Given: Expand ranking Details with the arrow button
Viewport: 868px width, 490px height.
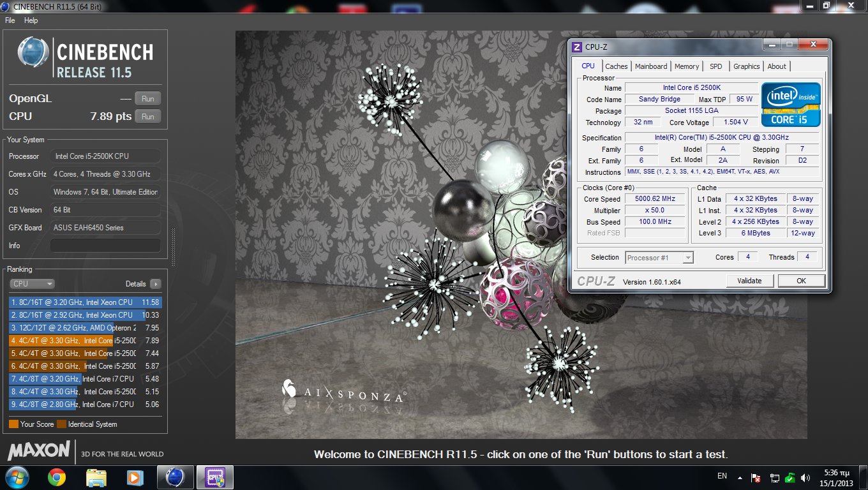Looking at the screenshot, I should [x=155, y=284].
